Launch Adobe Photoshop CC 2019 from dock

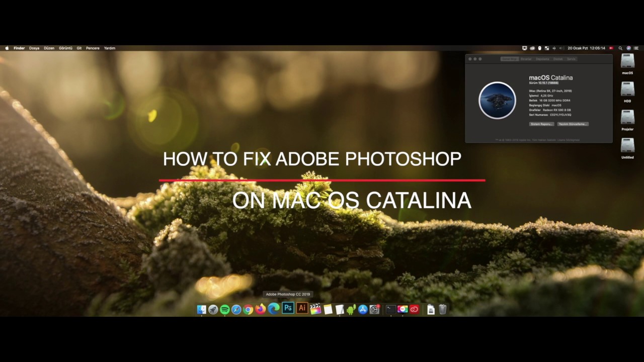(x=288, y=308)
